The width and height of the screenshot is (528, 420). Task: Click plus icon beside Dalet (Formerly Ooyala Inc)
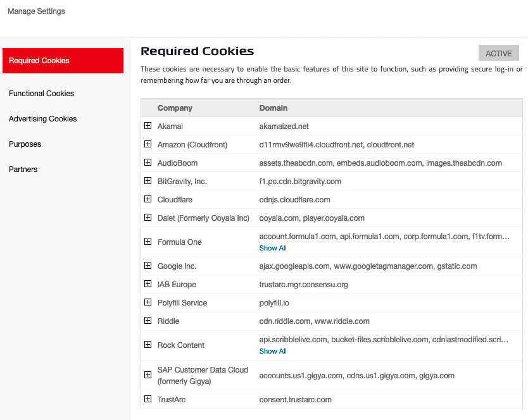point(148,218)
